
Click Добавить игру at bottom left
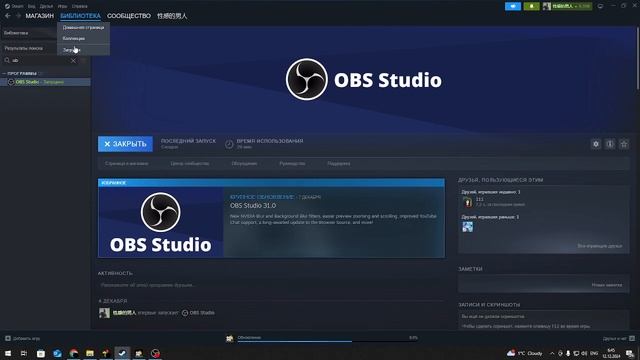click(22, 338)
